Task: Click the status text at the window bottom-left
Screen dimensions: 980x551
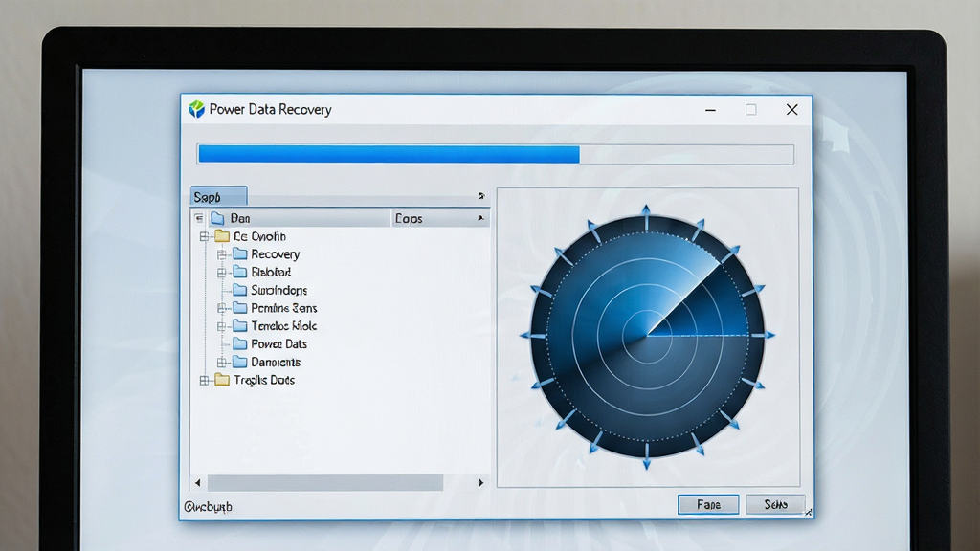Action: point(208,507)
